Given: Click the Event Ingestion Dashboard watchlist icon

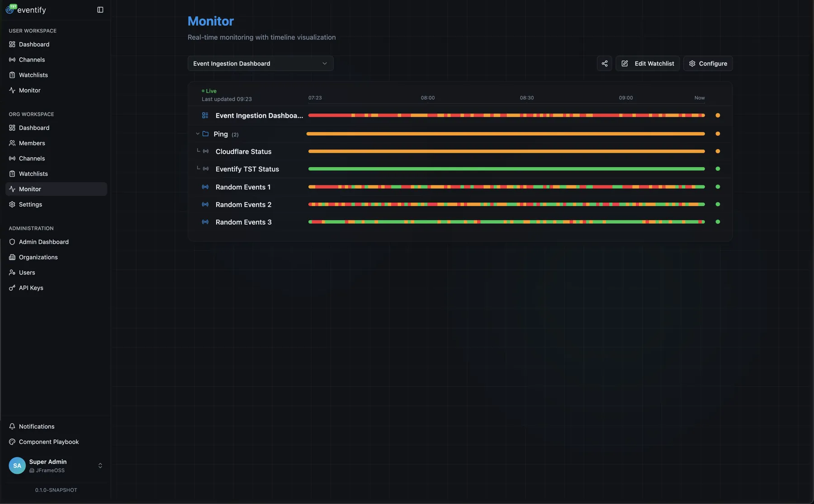Looking at the screenshot, I should pyautogui.click(x=205, y=115).
